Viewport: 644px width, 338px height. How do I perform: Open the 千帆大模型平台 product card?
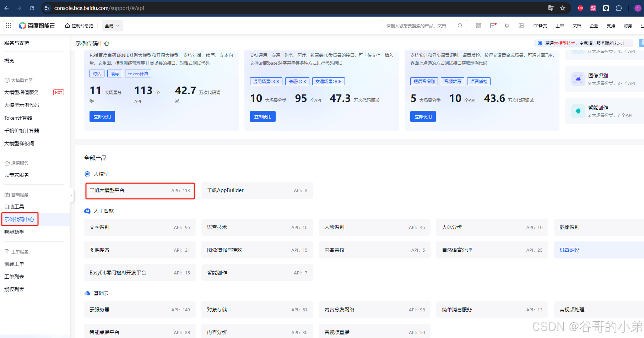140,191
